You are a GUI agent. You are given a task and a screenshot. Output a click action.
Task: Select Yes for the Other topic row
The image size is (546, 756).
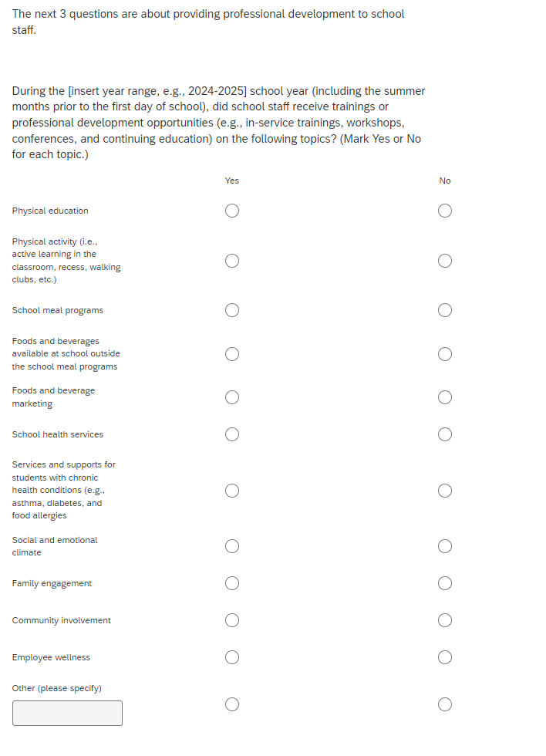[232, 704]
